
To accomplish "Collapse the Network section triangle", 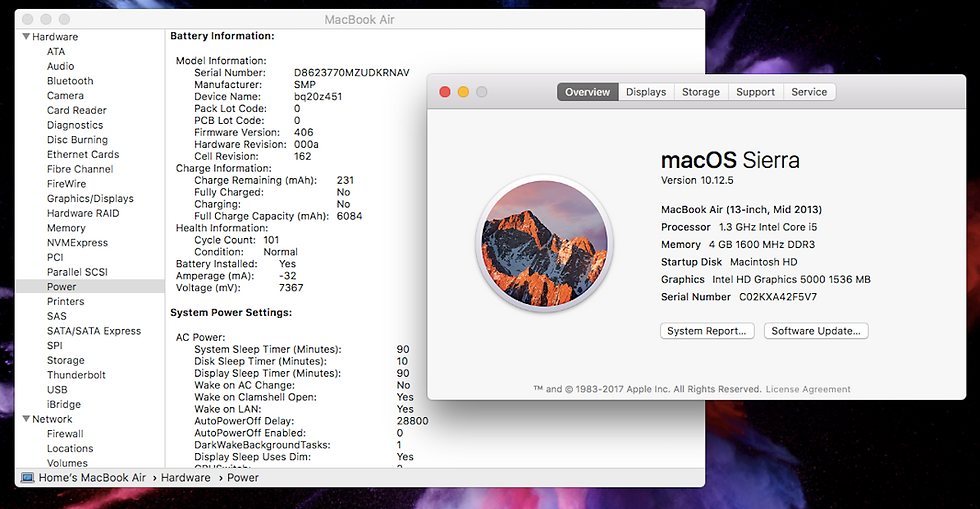I will tap(26, 419).
